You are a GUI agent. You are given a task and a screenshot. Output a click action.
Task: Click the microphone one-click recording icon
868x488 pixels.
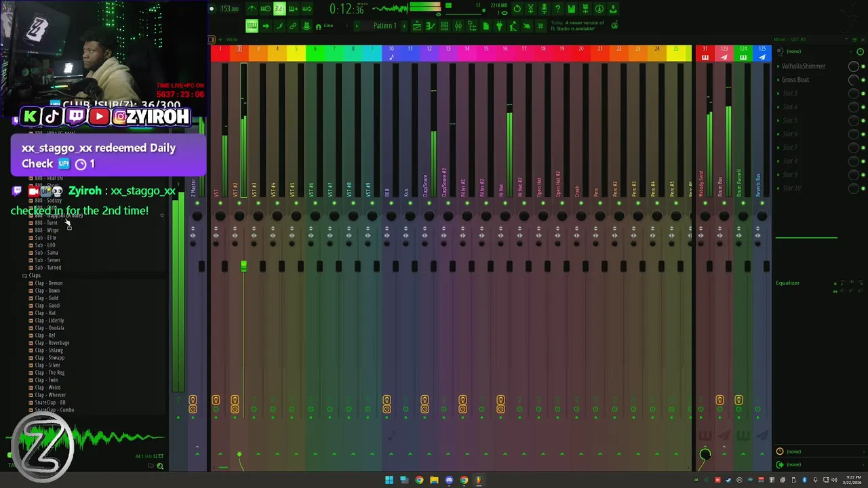pyautogui.click(x=544, y=9)
